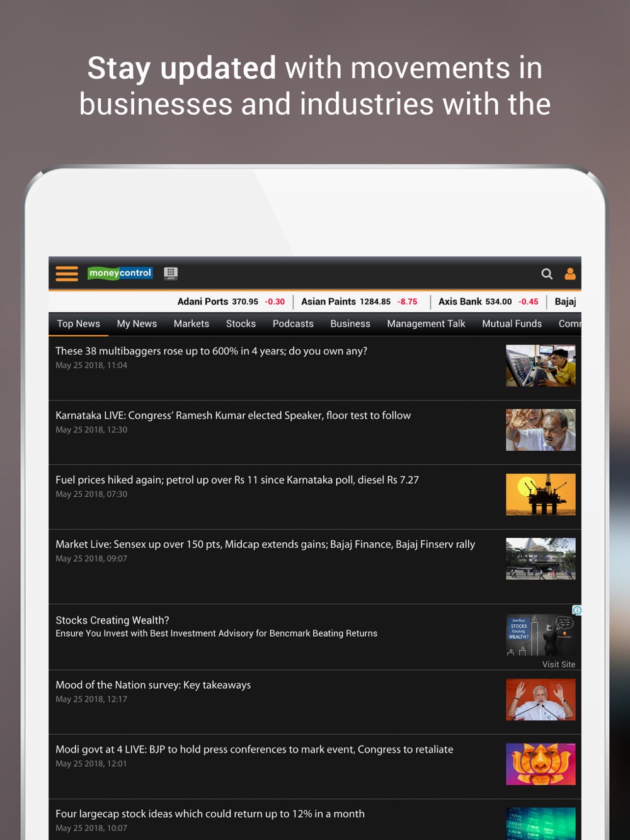Open the Management Talk tab
Viewport: 630px width, 840px height.
[x=426, y=324]
